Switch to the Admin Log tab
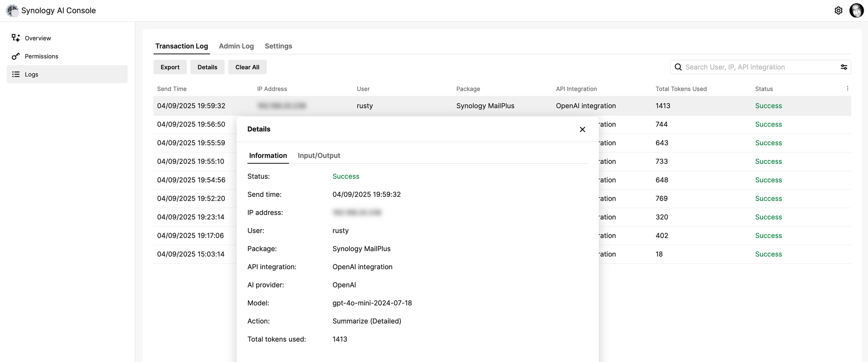The height and width of the screenshot is (362, 868). [x=236, y=46]
